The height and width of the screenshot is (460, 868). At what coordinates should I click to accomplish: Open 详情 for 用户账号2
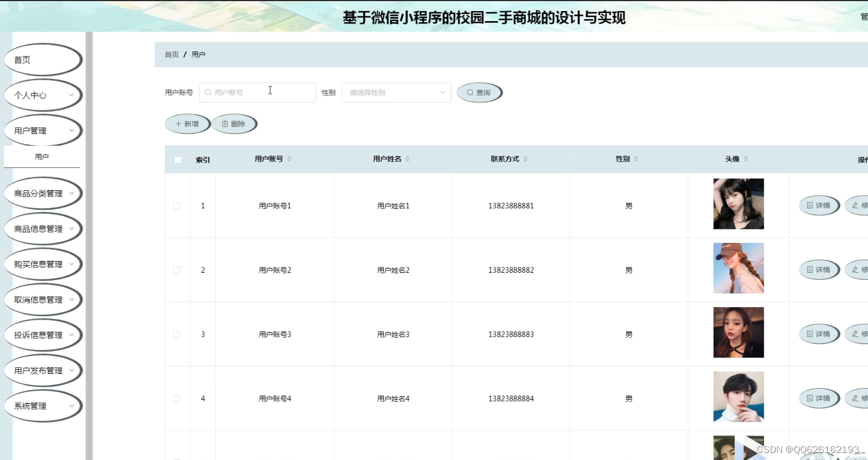819,270
